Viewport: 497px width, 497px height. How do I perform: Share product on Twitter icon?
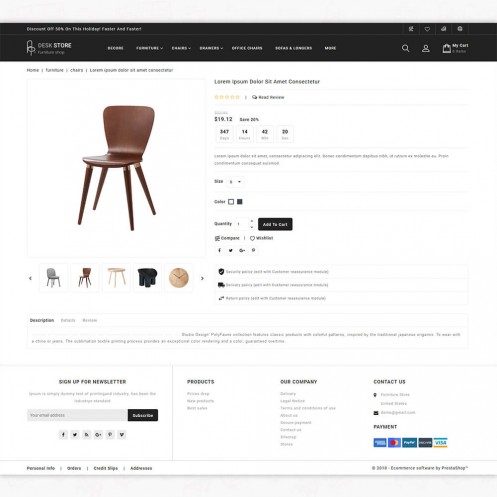click(x=231, y=250)
